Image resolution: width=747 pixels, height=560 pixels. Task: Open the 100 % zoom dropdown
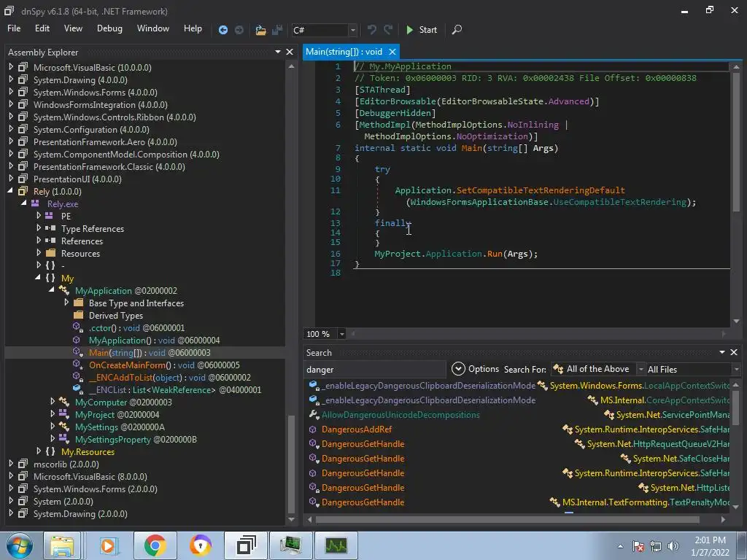(x=341, y=334)
